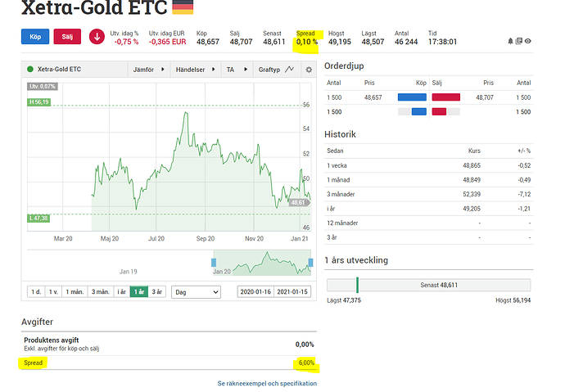Image resolution: width=565 pixels, height=392 pixels.
Task: Select the 3 år time range
Action: pos(157,291)
